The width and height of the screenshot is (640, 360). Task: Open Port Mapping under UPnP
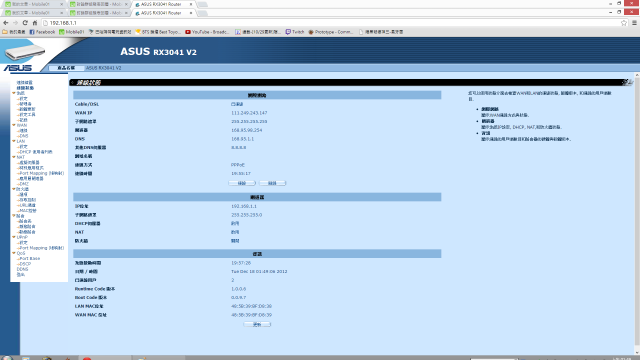click(42, 248)
